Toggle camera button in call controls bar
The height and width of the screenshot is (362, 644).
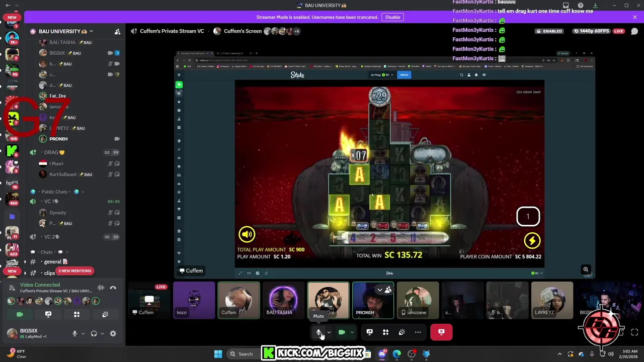tap(342, 332)
